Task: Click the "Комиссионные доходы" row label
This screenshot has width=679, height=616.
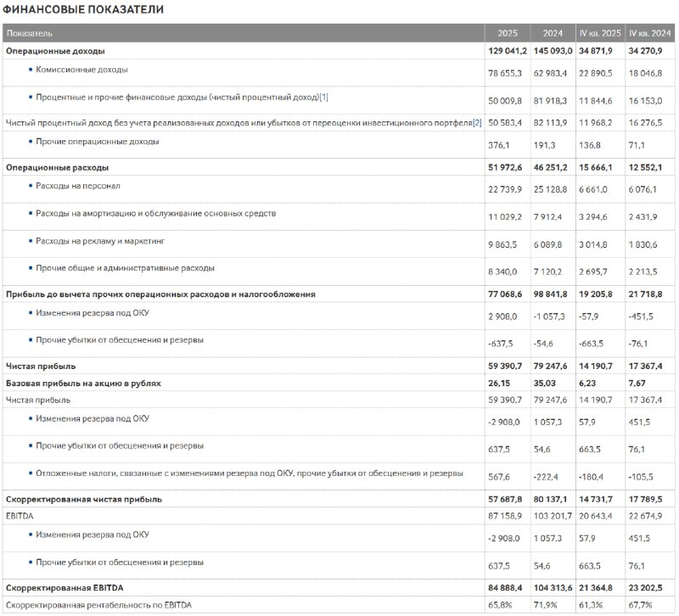Action: tap(81, 70)
